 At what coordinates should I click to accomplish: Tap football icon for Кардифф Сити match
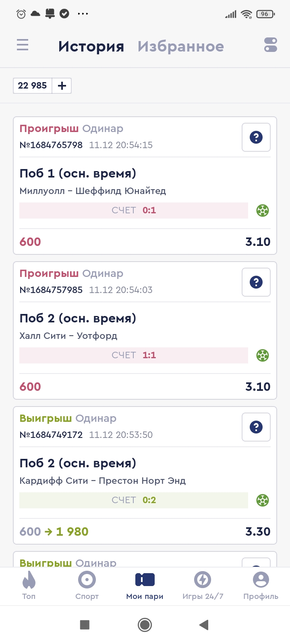coord(263,500)
